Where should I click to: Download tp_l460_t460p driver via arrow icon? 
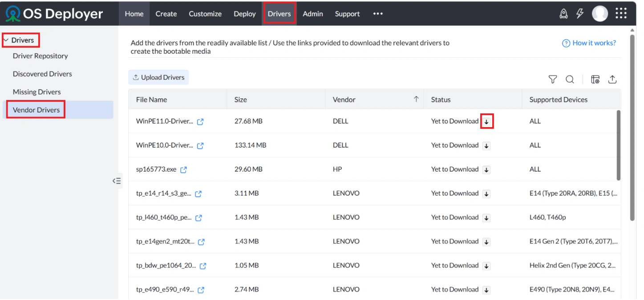tap(487, 218)
